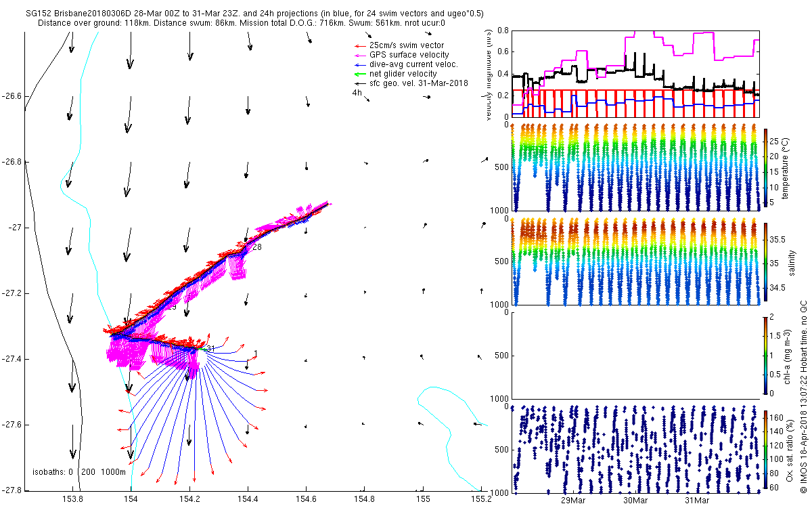Select the 'sfc geo. vel. 31-Mar-2018' legend entry

419,83
